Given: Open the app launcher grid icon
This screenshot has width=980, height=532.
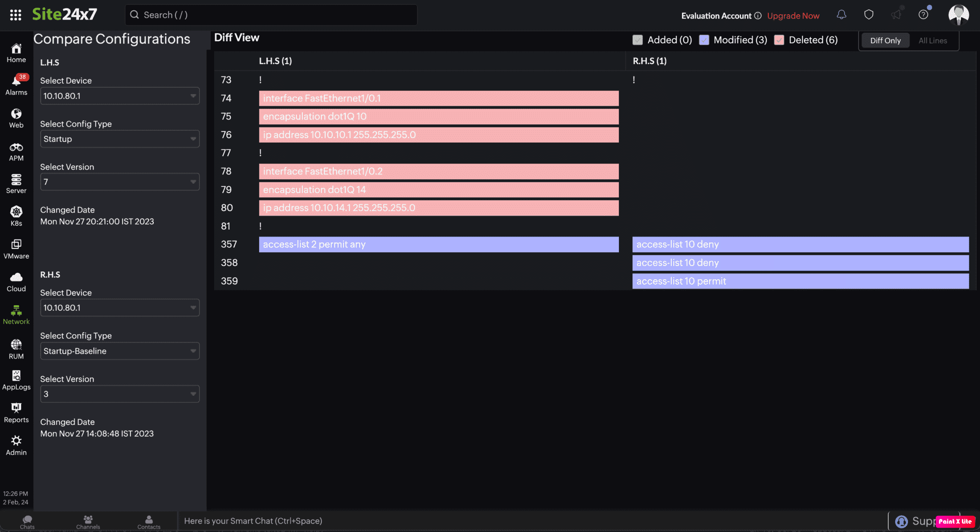Looking at the screenshot, I should 16,15.
